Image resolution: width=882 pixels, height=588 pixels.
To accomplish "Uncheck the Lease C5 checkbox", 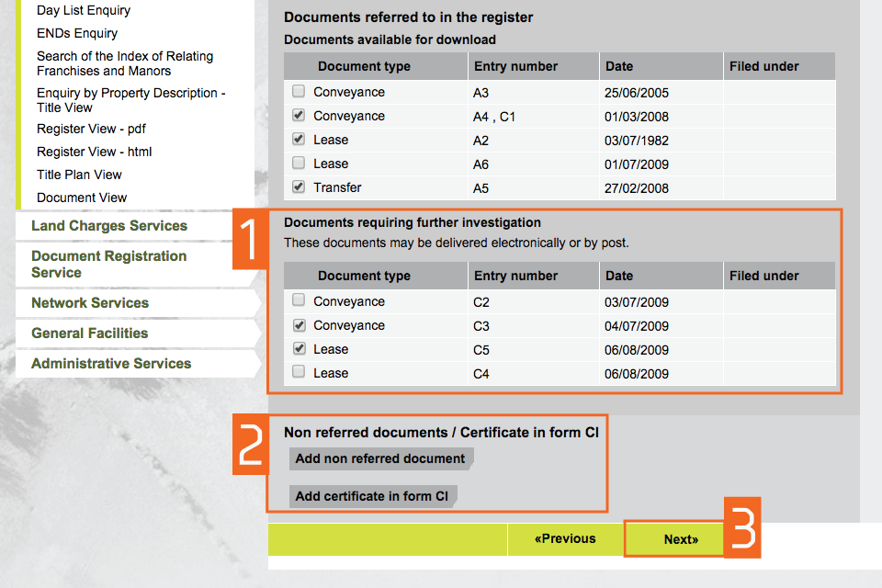I will [299, 349].
